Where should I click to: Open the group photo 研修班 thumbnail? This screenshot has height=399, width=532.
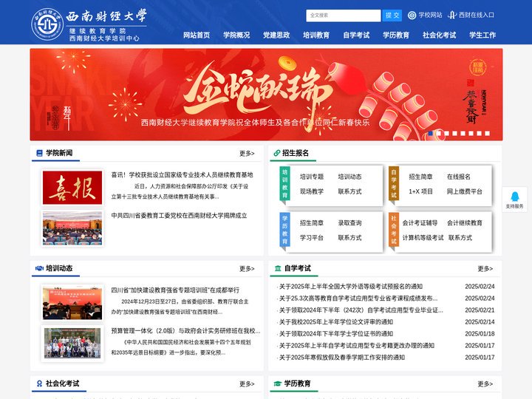[72, 344]
